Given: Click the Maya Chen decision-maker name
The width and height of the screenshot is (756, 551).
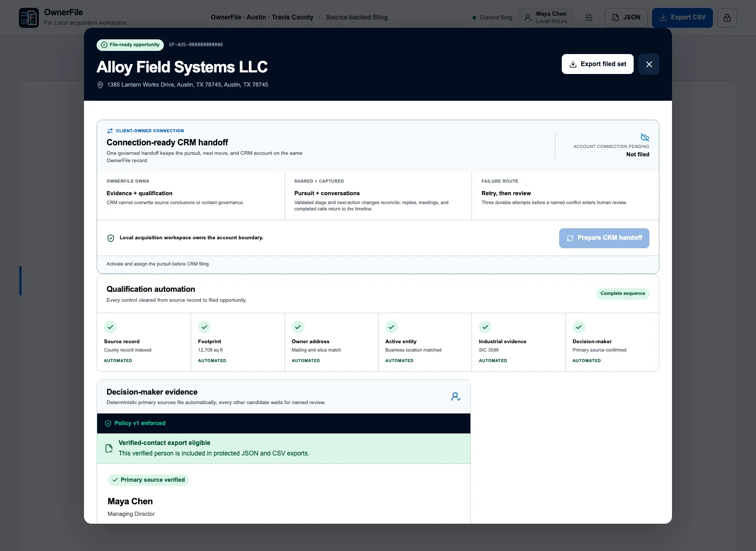Looking at the screenshot, I should point(130,502).
